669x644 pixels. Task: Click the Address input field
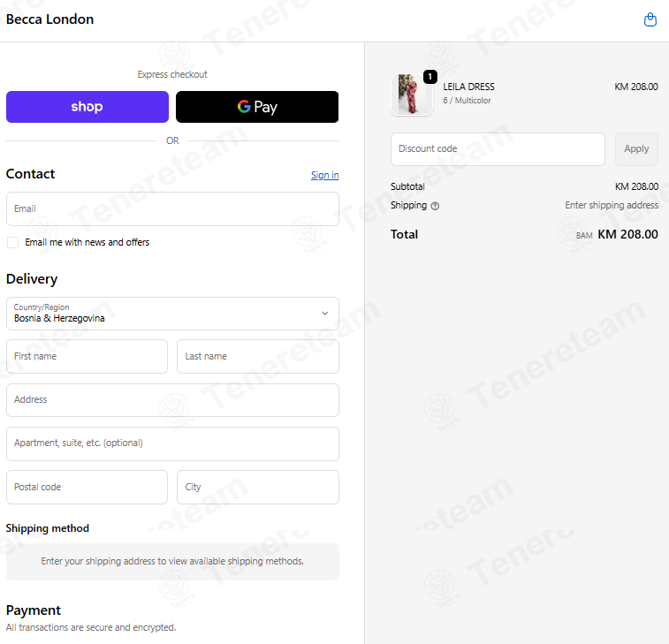(173, 400)
